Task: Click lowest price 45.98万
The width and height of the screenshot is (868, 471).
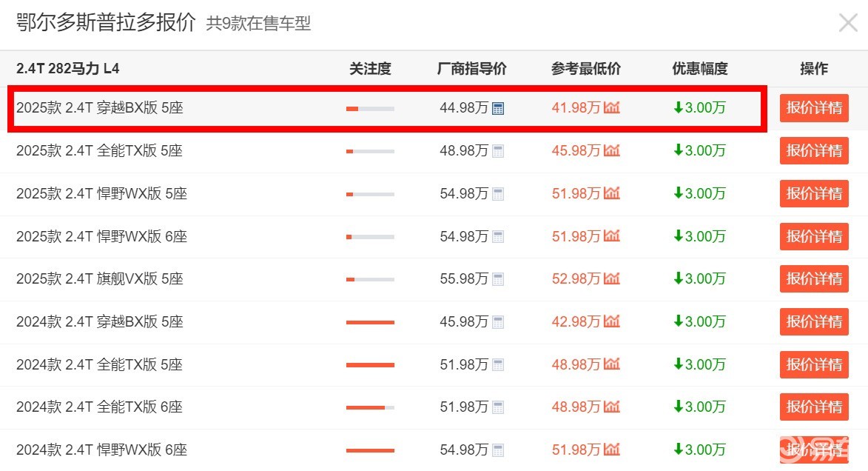Action: click(x=576, y=151)
